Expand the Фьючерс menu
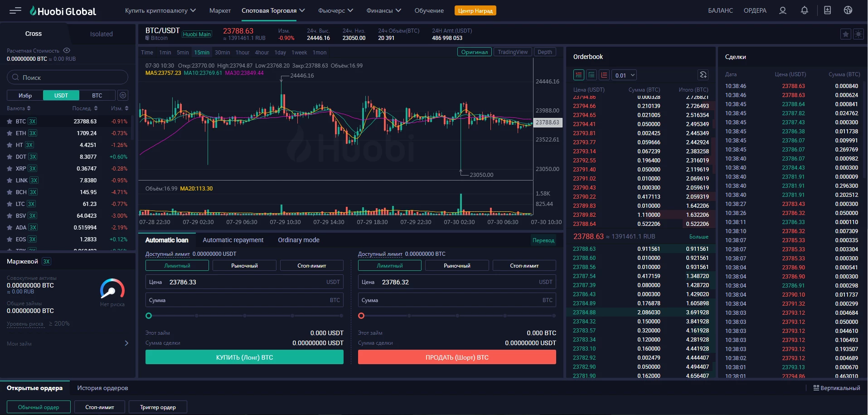Viewport: 868px width, 415px height. click(x=335, y=10)
